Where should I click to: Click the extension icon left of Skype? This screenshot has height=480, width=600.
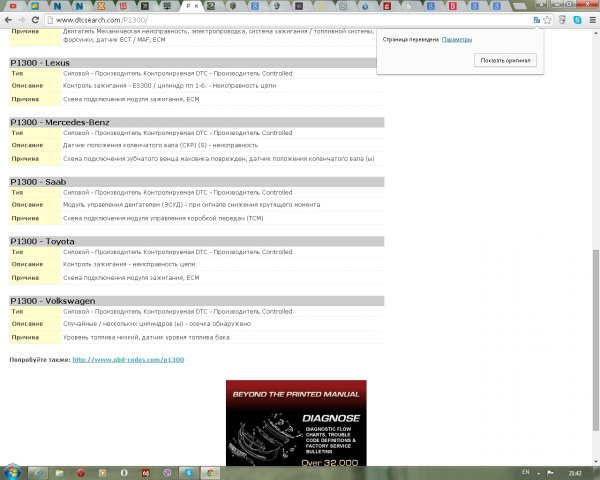[562, 20]
